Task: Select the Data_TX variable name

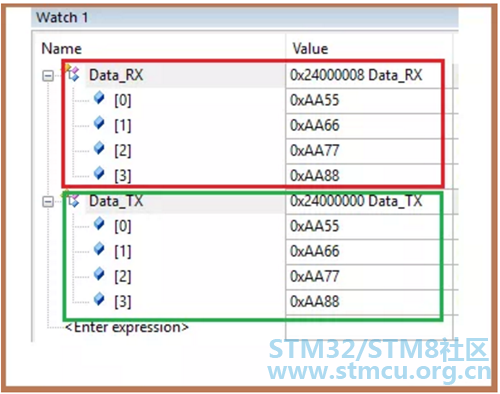Action: pyautogui.click(x=116, y=201)
